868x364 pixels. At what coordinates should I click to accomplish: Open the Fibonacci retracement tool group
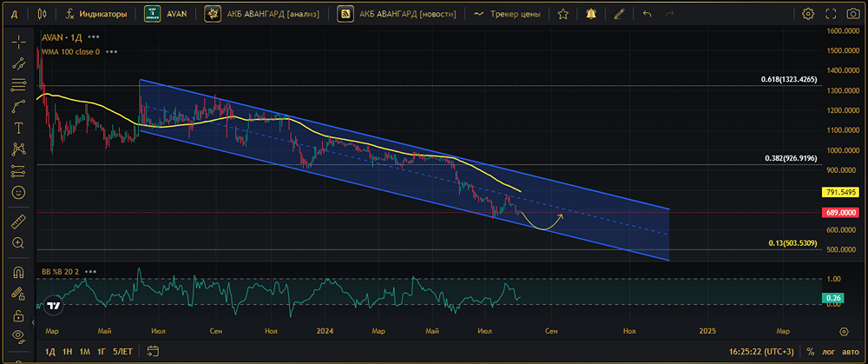point(19,85)
